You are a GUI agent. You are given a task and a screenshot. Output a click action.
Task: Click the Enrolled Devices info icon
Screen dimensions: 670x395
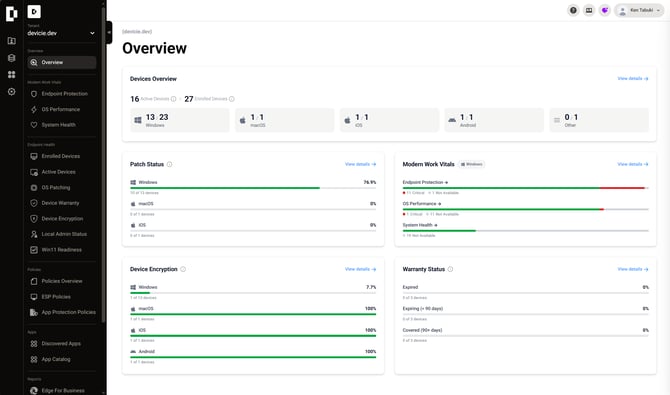(232, 99)
